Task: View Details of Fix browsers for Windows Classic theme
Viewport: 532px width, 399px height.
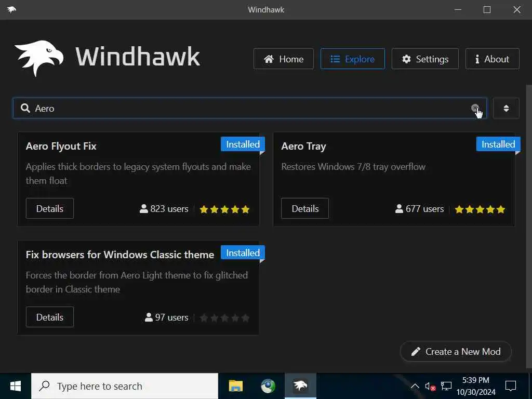Action: [x=50, y=317]
